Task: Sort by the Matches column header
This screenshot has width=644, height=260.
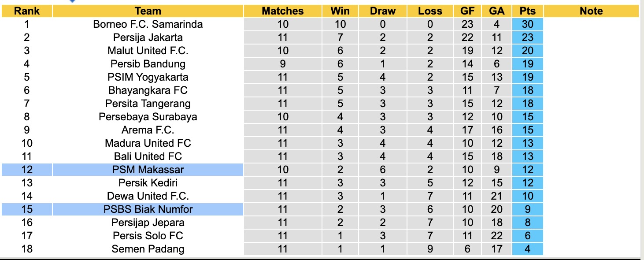Action: tap(283, 11)
